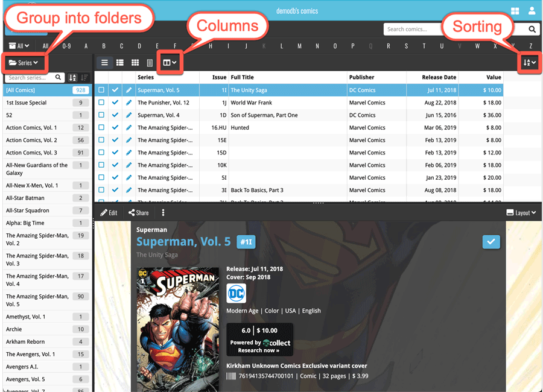Click the Share button in the detail pane
The image size is (543, 392).
[138, 212]
